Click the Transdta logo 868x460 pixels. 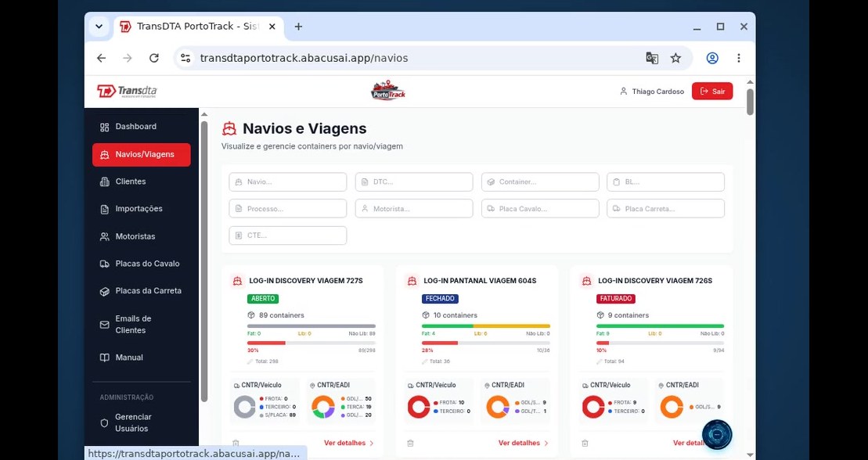click(127, 92)
